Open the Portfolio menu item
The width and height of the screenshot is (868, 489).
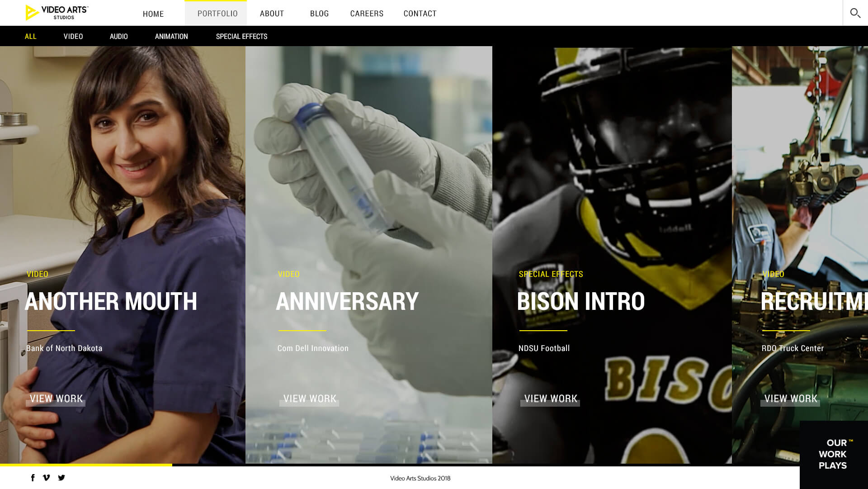[217, 14]
